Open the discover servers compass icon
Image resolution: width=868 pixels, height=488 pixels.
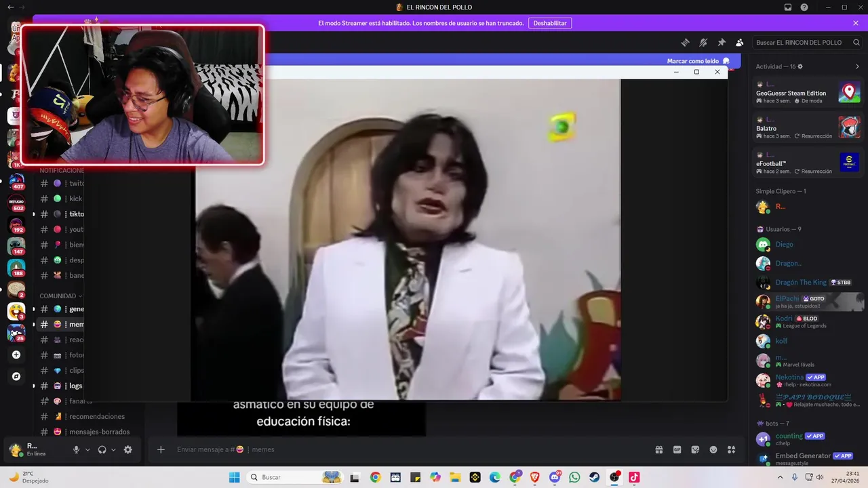coord(16,376)
